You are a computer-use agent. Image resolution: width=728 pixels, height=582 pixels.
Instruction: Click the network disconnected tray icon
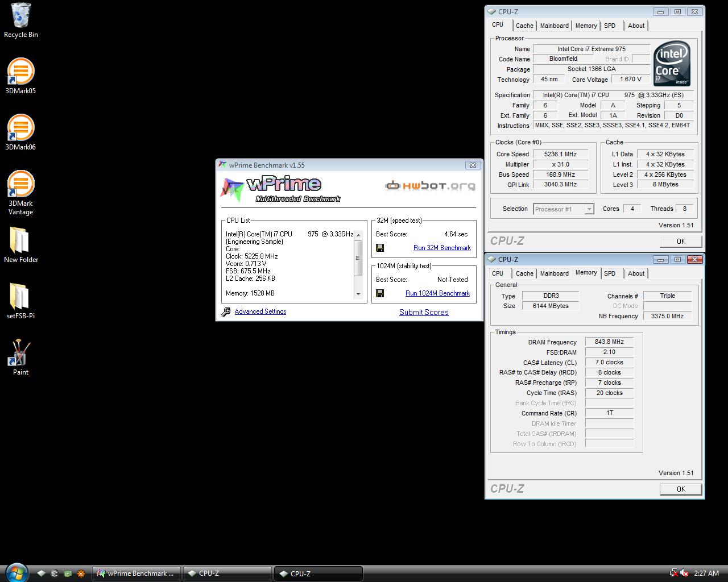click(674, 573)
